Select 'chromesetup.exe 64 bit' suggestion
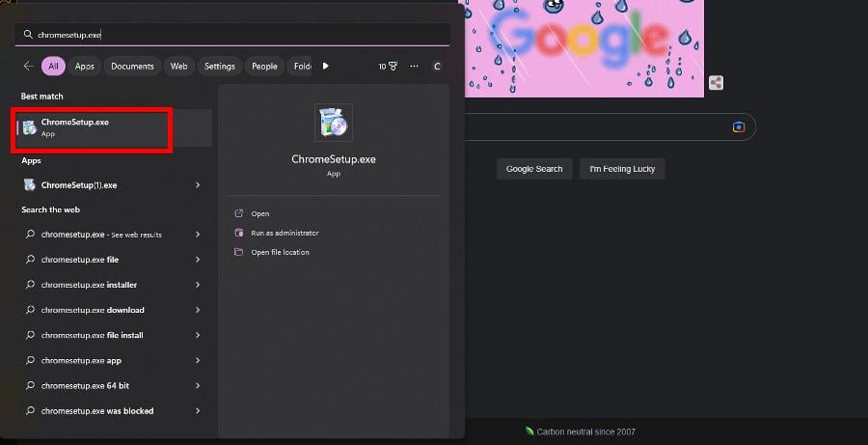Screen dimensions: 868x445 112,386
